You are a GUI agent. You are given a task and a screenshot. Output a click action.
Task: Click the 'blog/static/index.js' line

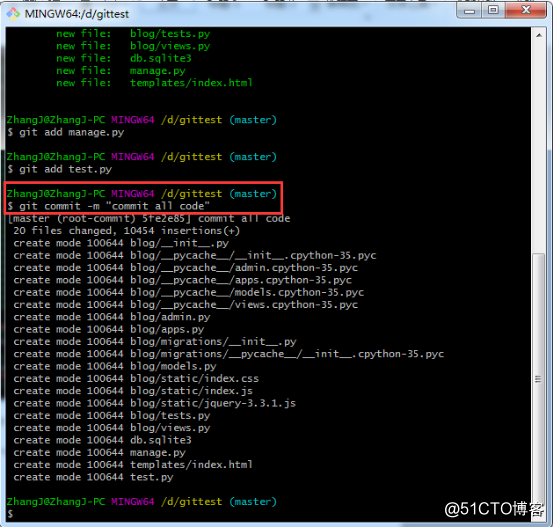133,392
